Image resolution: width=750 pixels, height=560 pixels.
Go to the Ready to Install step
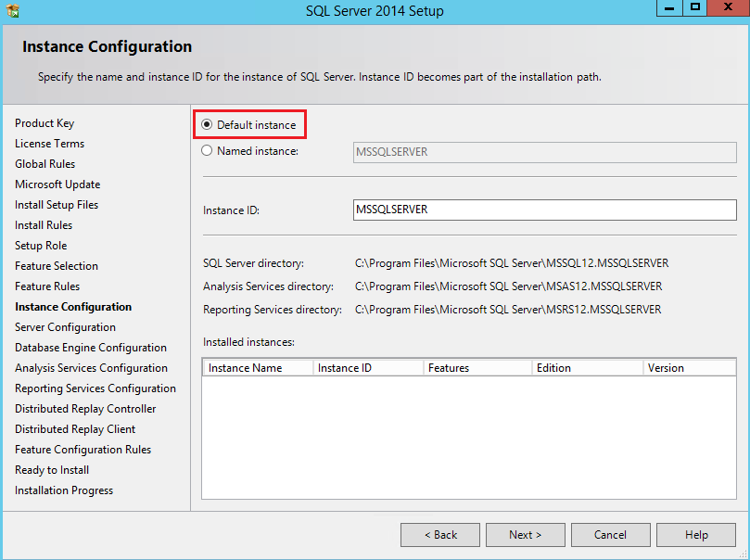(52, 470)
